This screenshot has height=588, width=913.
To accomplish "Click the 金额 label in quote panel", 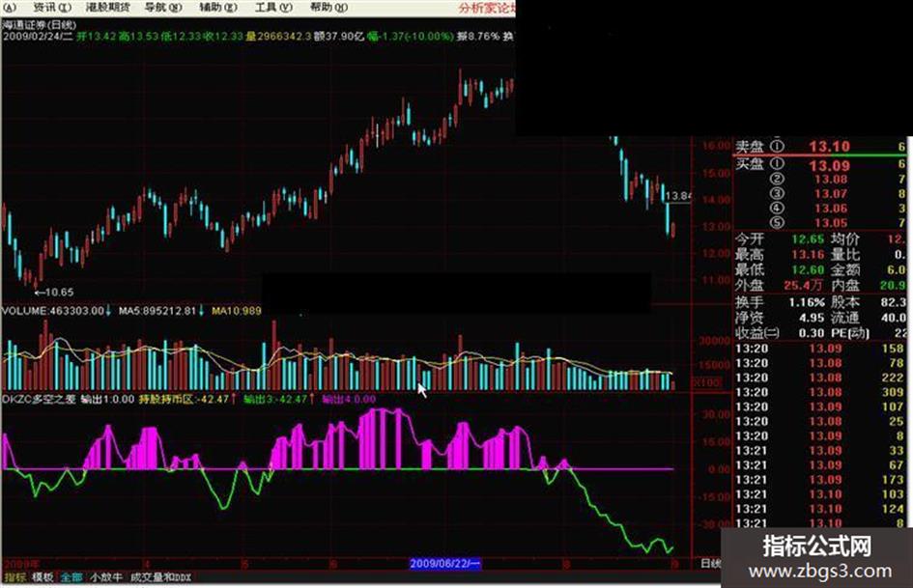I will 845,269.
